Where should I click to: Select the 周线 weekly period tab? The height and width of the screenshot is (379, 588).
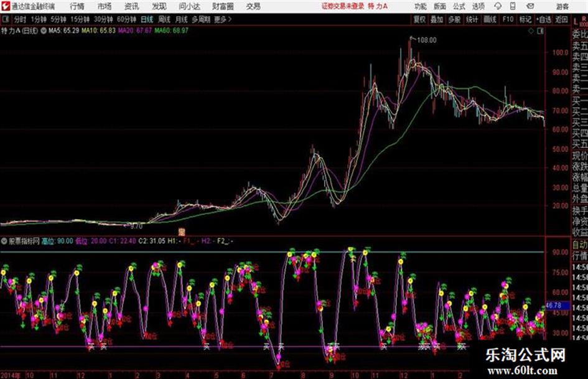[x=164, y=19]
